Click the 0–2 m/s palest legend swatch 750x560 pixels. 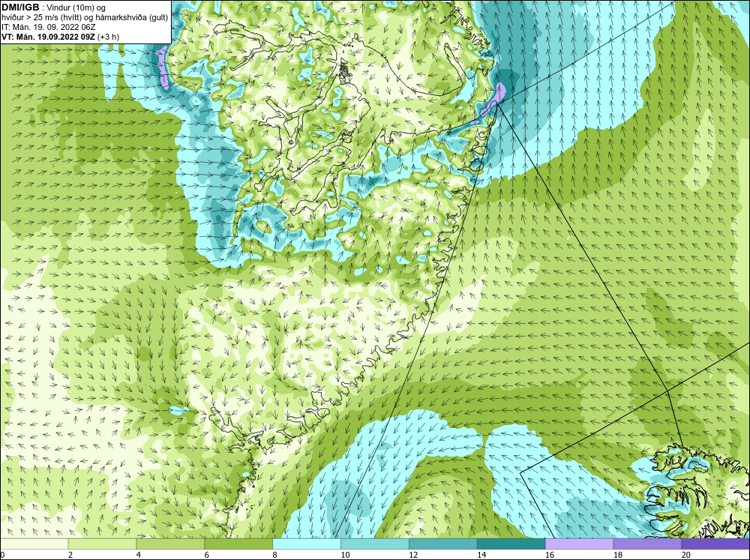pyautogui.click(x=34, y=544)
